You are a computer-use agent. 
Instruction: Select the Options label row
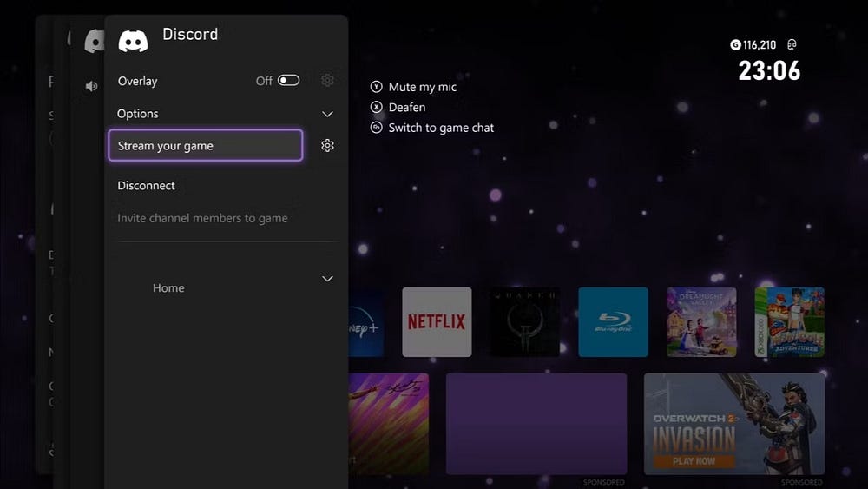[138, 114]
